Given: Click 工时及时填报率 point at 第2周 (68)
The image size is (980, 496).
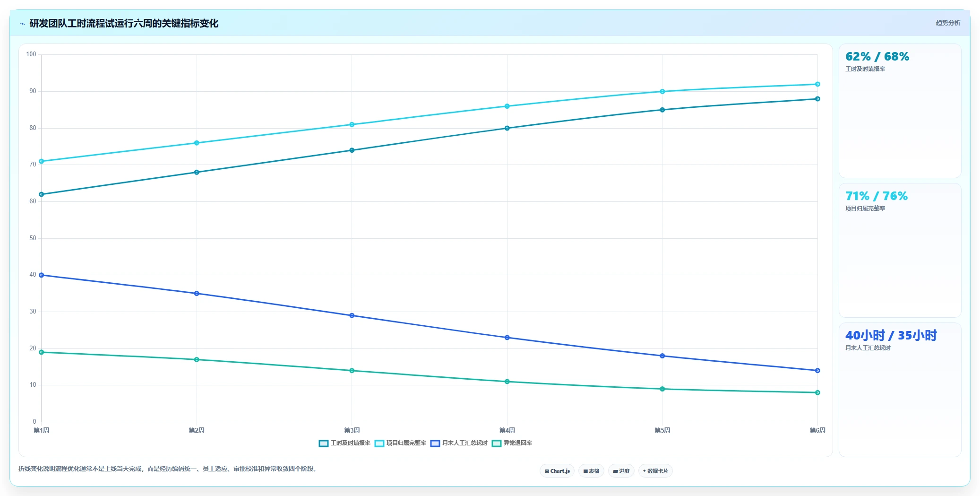Looking at the screenshot, I should [197, 172].
